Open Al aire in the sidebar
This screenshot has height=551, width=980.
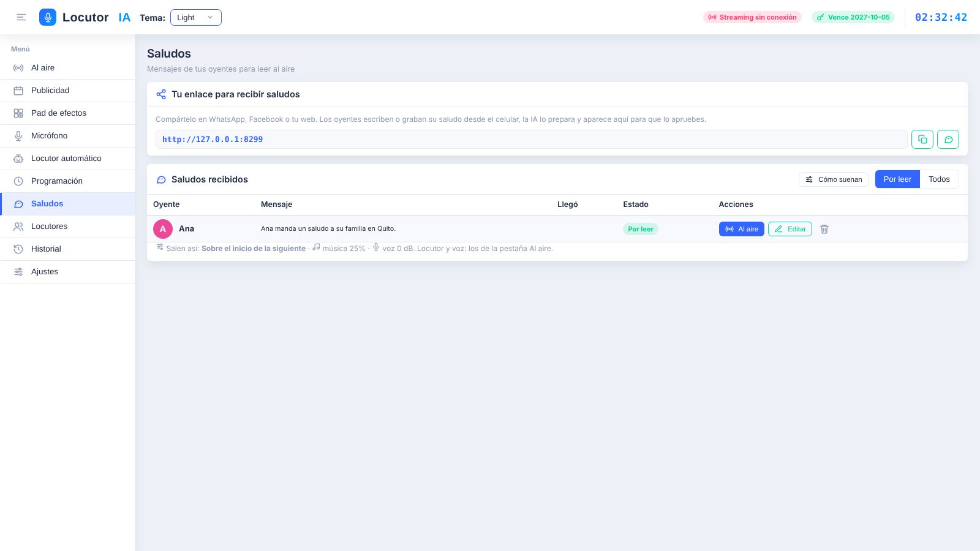coord(67,68)
